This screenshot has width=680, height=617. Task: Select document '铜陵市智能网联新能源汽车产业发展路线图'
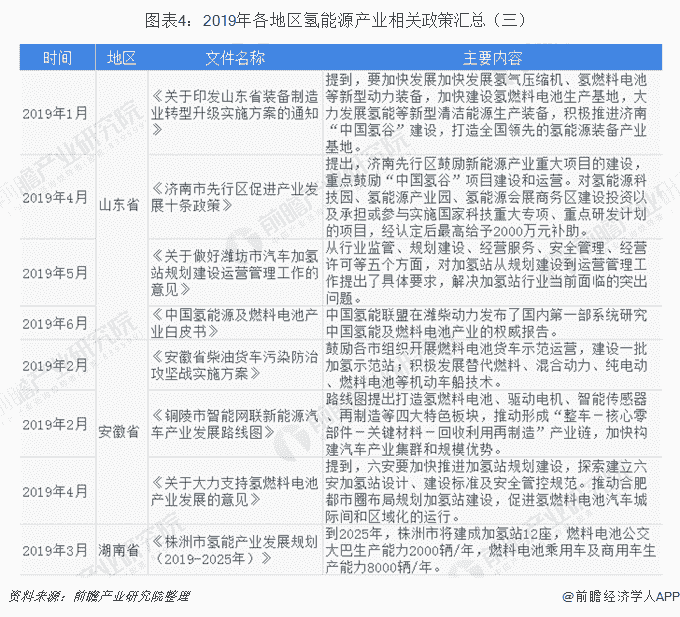[235, 424]
